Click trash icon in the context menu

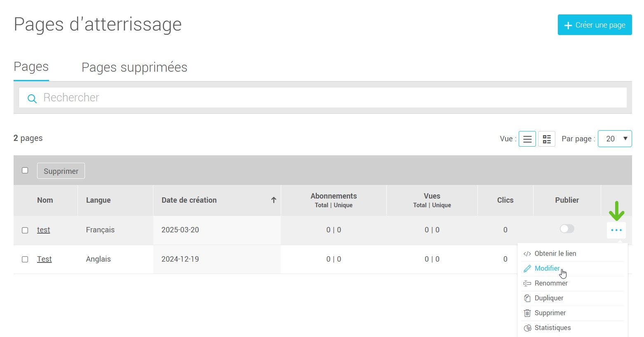coord(527,313)
